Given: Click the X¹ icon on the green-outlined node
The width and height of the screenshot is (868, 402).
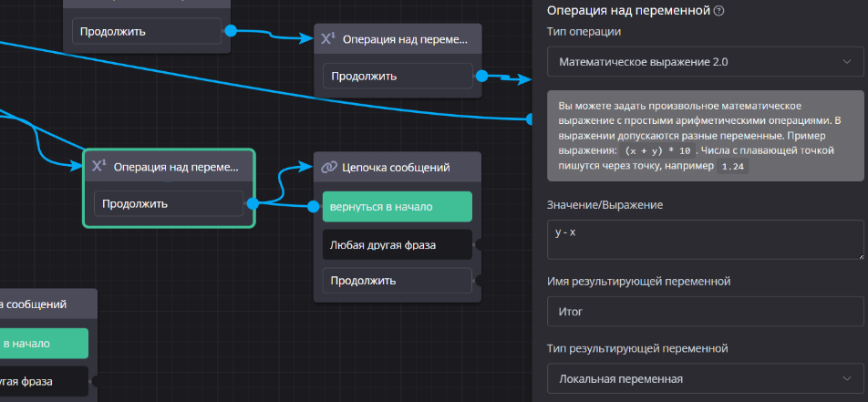Looking at the screenshot, I should click(x=99, y=167).
